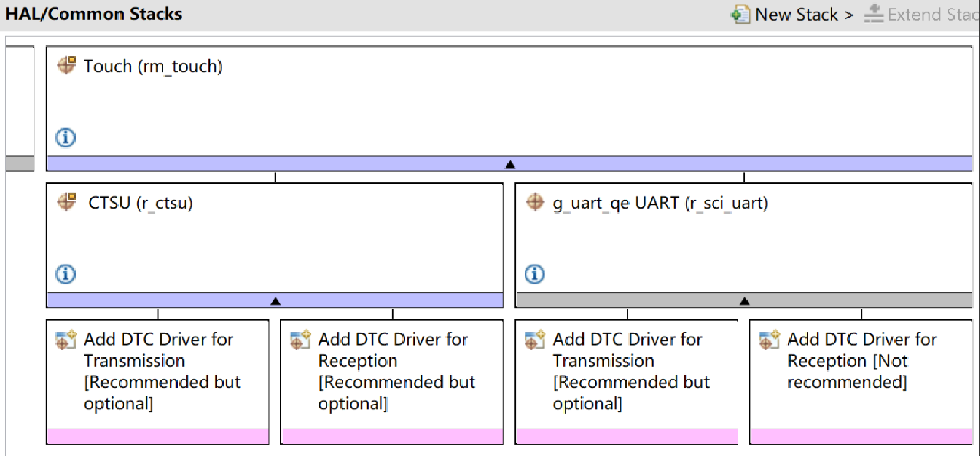Collapse the Touch stack using arrow bar
Image resolution: width=980 pixels, height=456 pixels.
tap(510, 165)
